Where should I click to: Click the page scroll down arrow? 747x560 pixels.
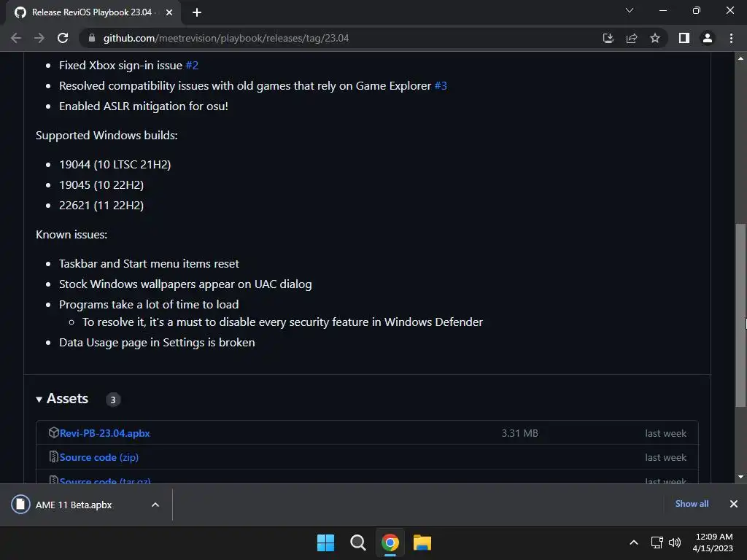pyautogui.click(x=740, y=477)
